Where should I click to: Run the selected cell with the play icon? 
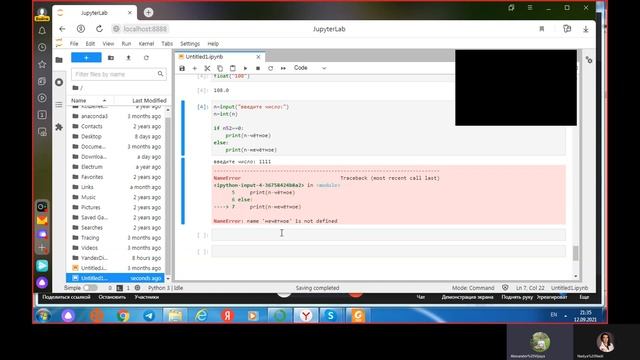245,68
